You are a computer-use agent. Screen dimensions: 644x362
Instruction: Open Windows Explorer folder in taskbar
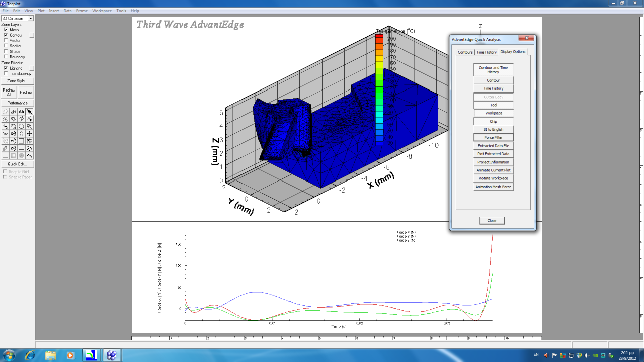coord(50,355)
